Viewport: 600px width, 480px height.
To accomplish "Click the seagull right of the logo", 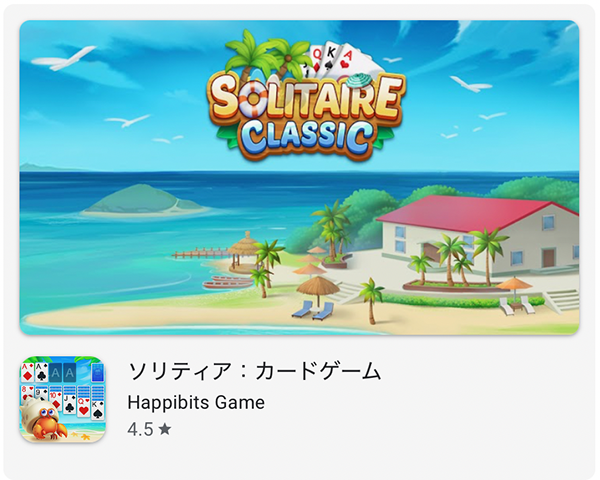I will (470, 84).
